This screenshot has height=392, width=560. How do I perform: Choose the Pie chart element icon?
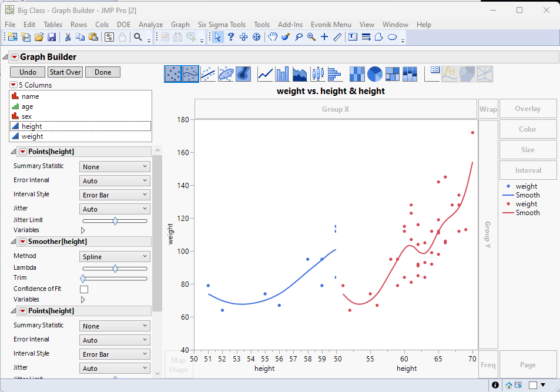(x=375, y=74)
